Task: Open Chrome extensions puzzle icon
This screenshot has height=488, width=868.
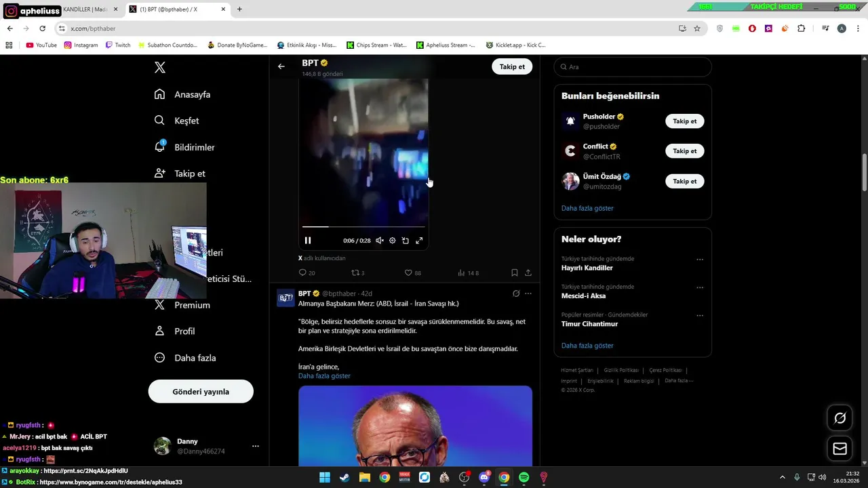Action: [x=802, y=28]
